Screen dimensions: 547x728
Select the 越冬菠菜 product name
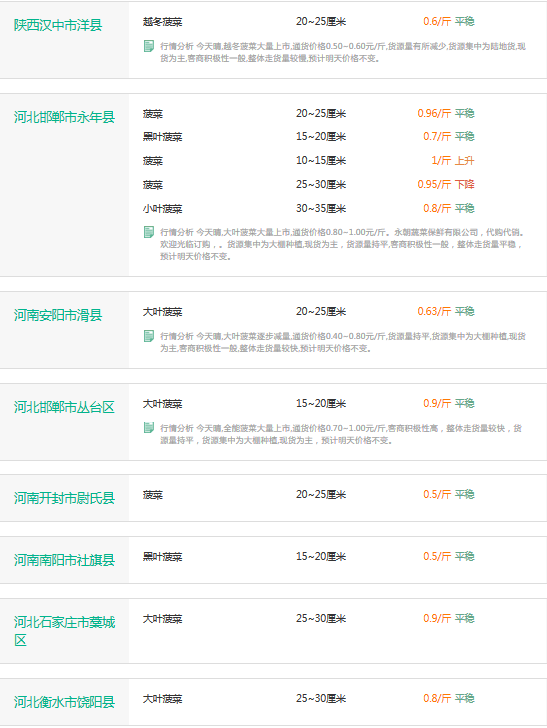163,22
